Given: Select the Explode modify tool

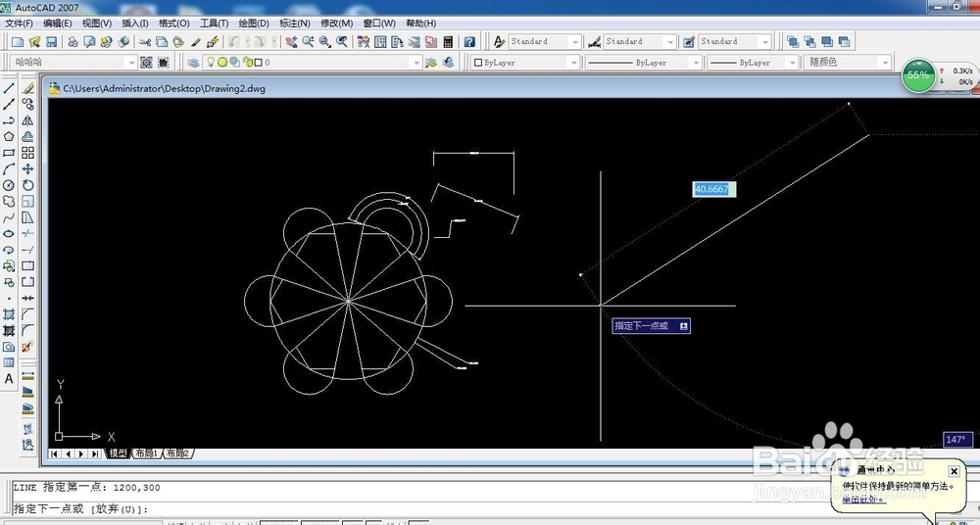Looking at the screenshot, I should 28,347.
